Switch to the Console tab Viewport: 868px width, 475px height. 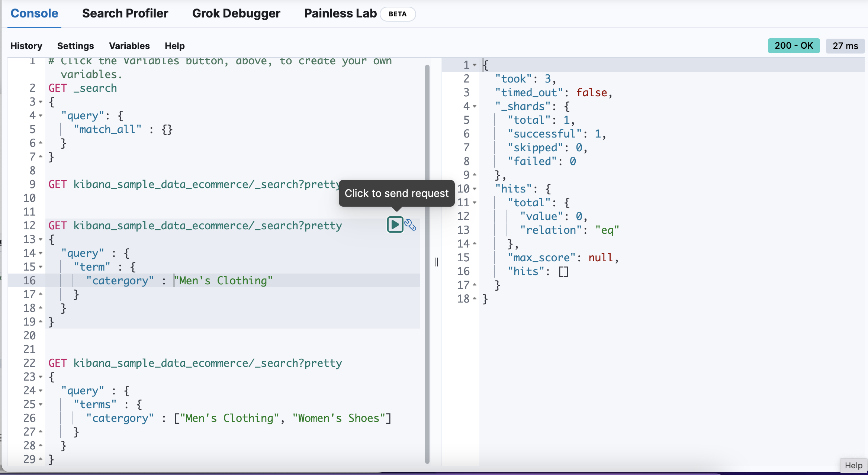tap(34, 13)
